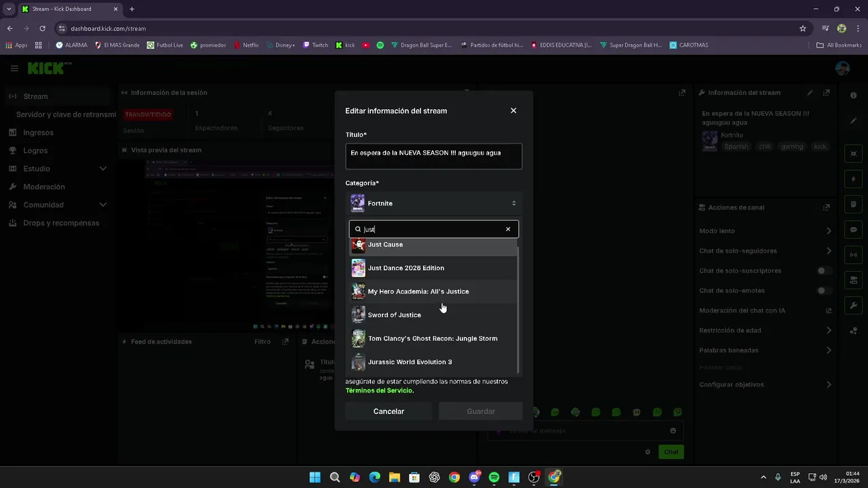
Task: Open the Categoría Fortnite dropdown
Action: point(434,203)
